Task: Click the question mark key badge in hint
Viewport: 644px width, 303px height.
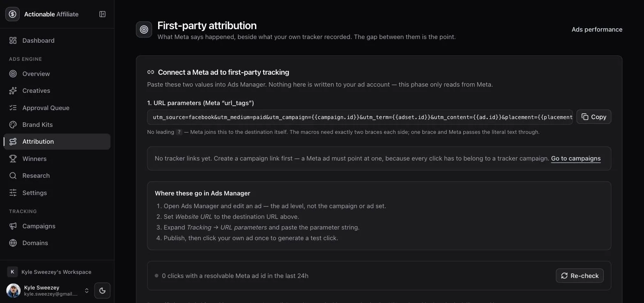Action: (179, 132)
